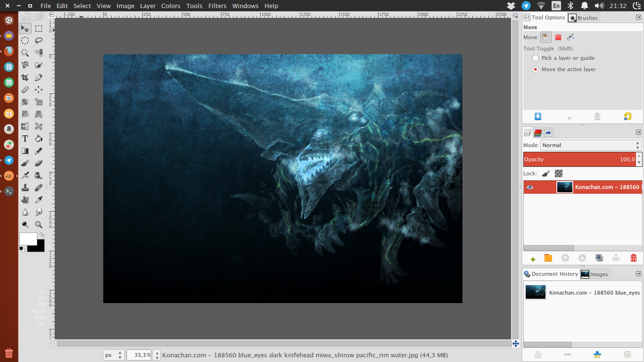Select the Smudge tool
Image resolution: width=644 pixels, height=362 pixels.
click(39, 212)
